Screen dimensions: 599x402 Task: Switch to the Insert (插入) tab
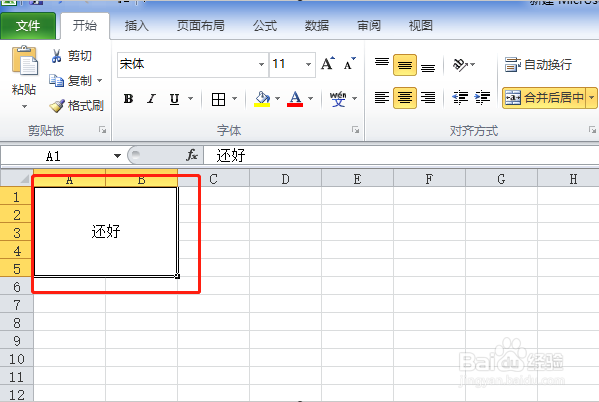pos(136,26)
